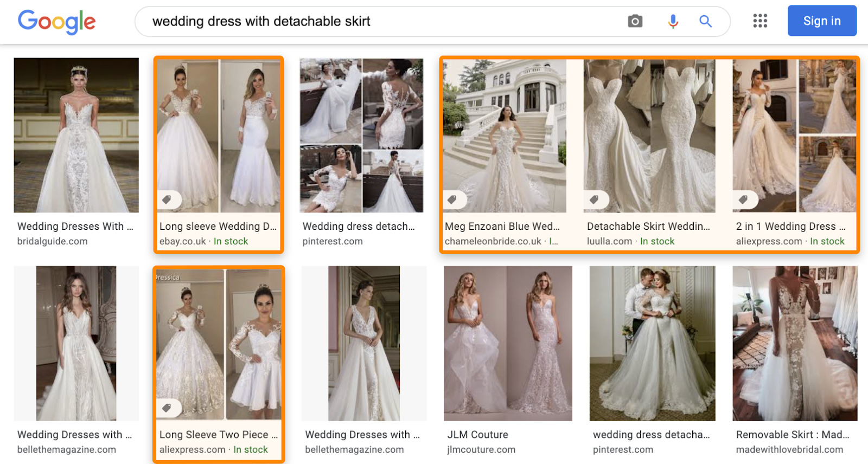Click the "Meg Enzoani Blue Wed..." title link
The height and width of the screenshot is (464, 868).
click(502, 227)
